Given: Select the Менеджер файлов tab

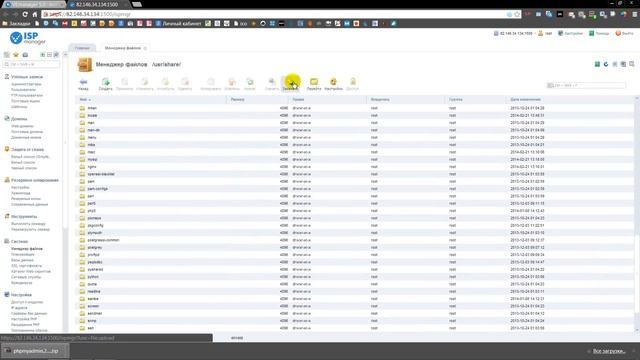Looking at the screenshot, I should click(x=122, y=48).
